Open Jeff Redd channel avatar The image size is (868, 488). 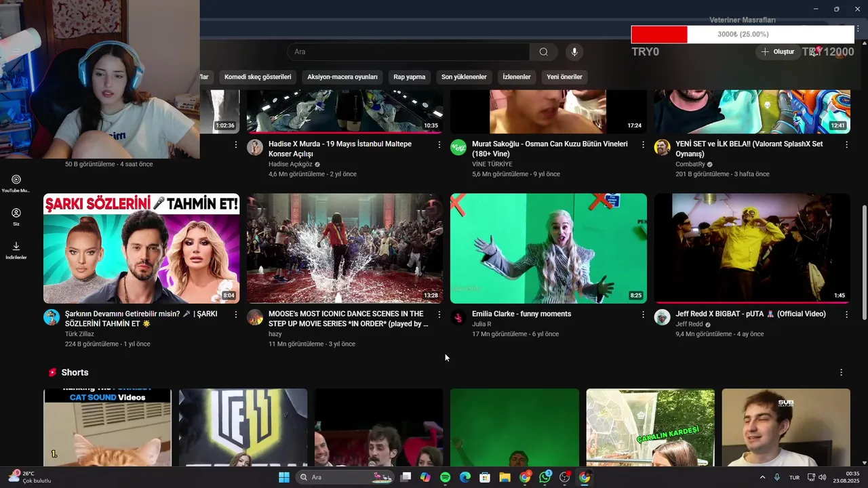(663, 317)
